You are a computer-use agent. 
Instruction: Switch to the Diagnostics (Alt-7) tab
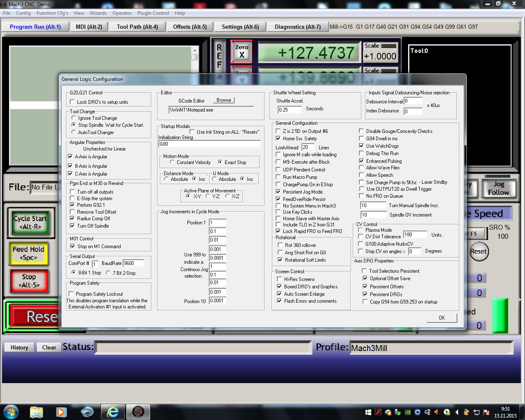(297, 27)
